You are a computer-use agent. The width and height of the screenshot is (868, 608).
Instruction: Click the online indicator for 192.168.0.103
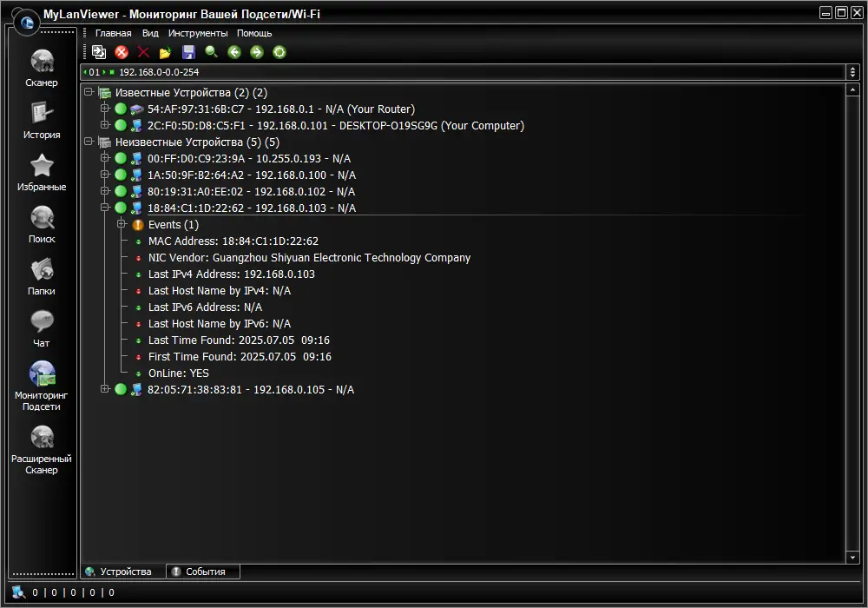121,208
